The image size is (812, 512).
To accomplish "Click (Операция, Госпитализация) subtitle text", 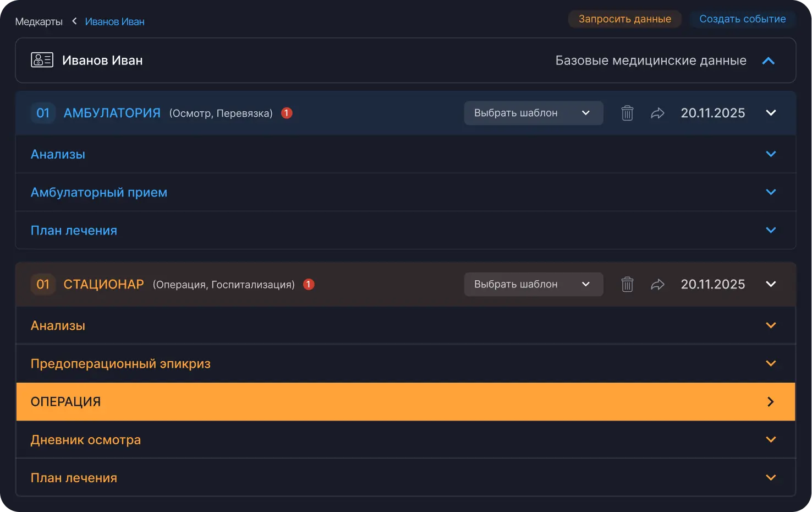I will tap(224, 285).
